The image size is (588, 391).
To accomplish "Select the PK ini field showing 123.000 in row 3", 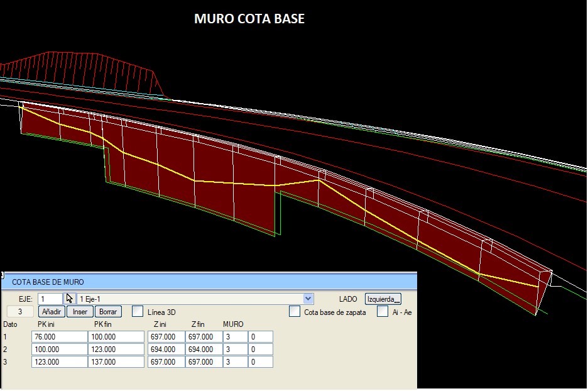I will [60, 361].
